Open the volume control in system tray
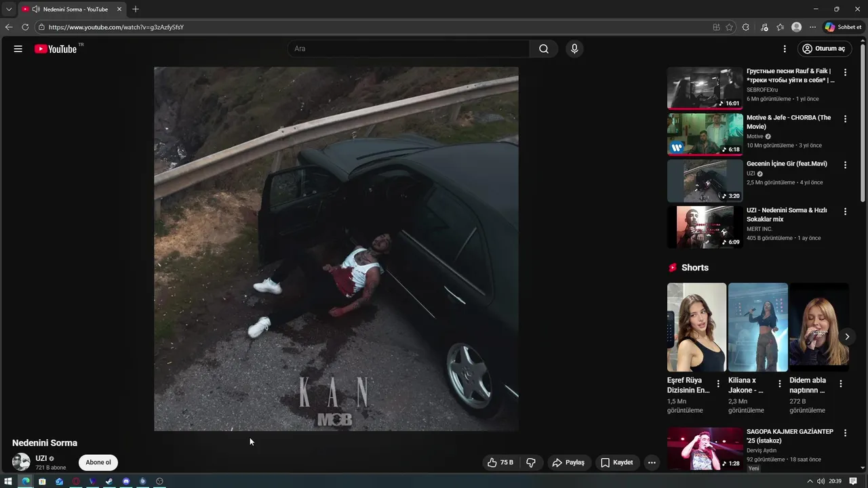 click(821, 481)
